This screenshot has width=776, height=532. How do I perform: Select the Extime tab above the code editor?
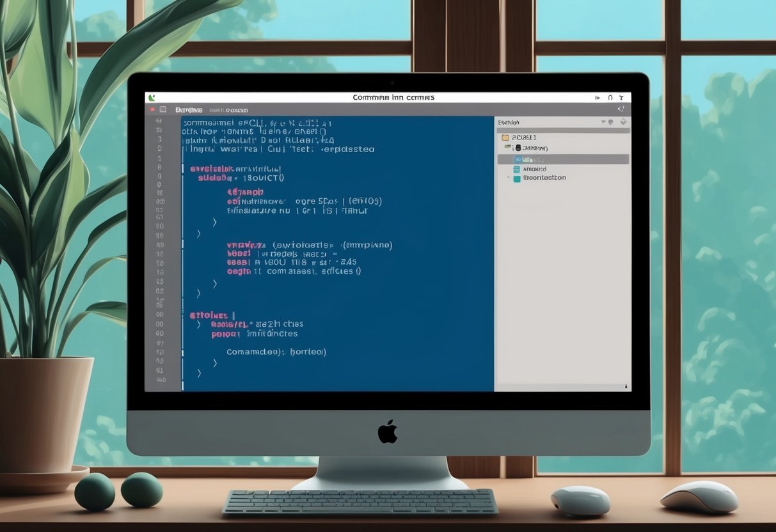click(190, 109)
